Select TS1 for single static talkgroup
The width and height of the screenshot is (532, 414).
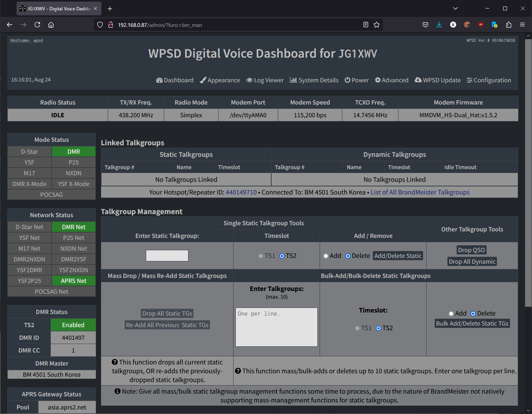coord(261,256)
